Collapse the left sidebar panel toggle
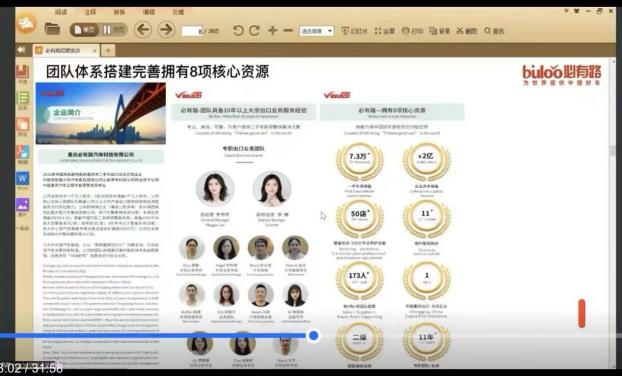 pos(22,50)
